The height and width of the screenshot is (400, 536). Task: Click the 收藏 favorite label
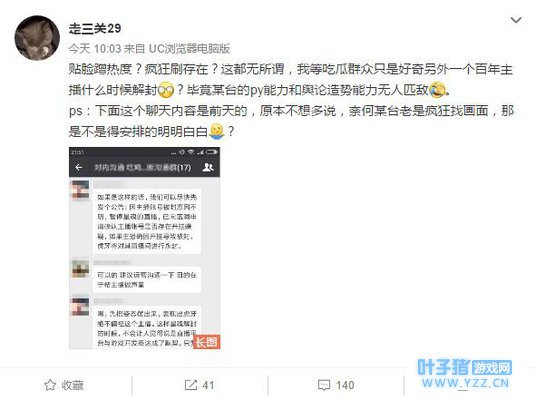(x=72, y=385)
